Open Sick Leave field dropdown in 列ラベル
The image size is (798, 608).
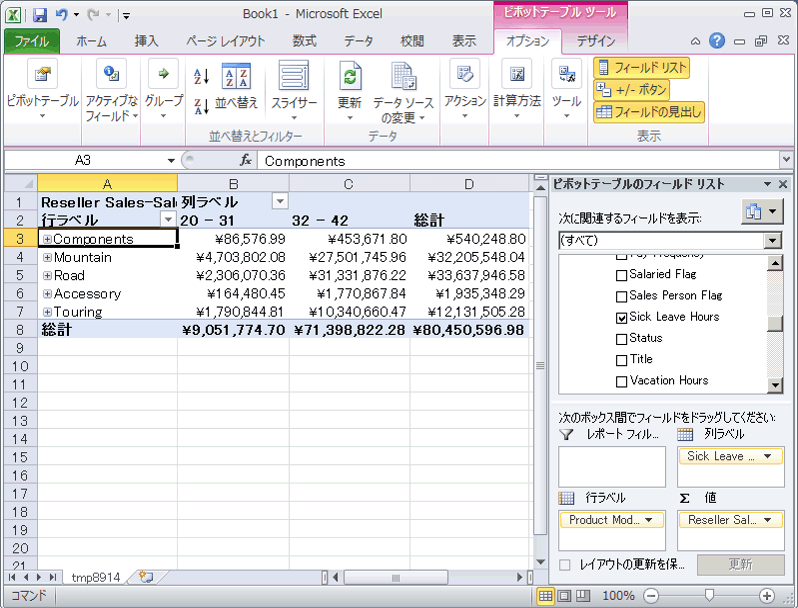pyautogui.click(x=767, y=456)
